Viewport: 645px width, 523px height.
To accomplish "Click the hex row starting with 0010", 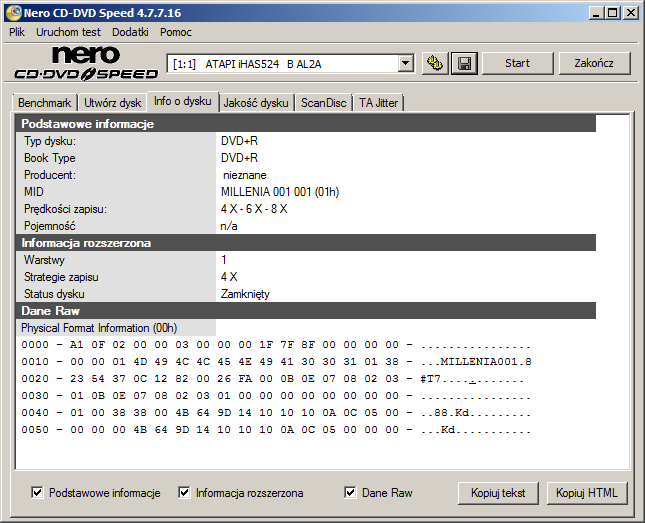I will [x=276, y=362].
